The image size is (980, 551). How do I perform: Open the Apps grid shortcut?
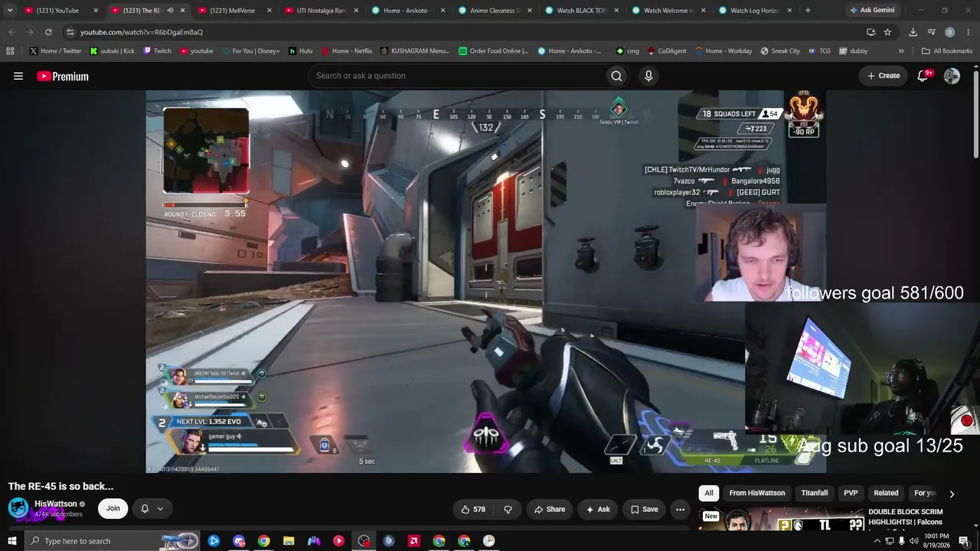[10, 51]
